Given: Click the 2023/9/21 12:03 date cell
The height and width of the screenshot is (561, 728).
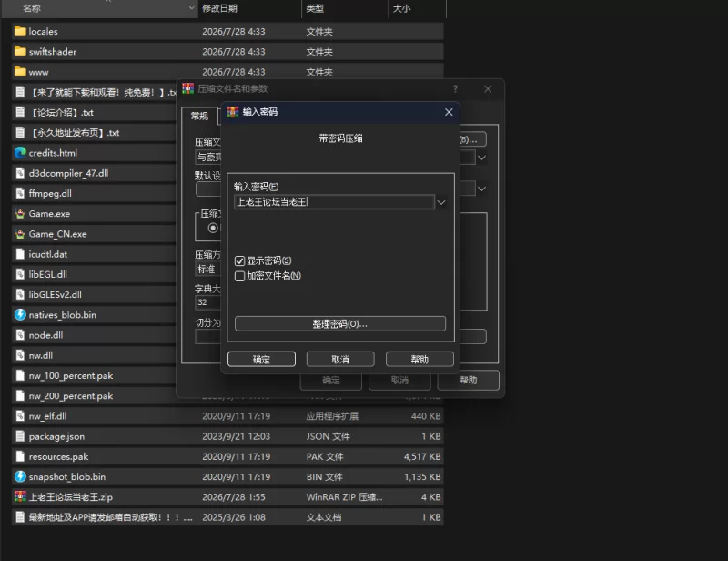Looking at the screenshot, I should click(x=237, y=436).
